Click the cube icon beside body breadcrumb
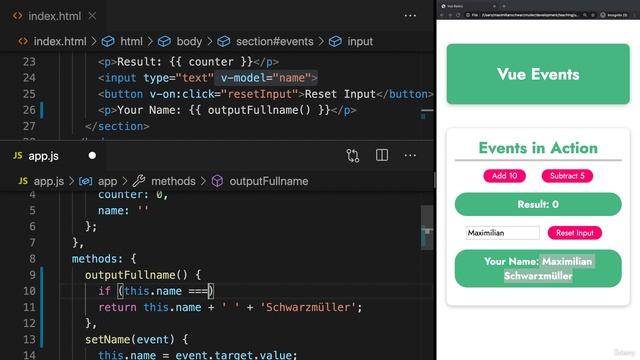Image resolution: width=640 pixels, height=360 pixels. click(164, 41)
